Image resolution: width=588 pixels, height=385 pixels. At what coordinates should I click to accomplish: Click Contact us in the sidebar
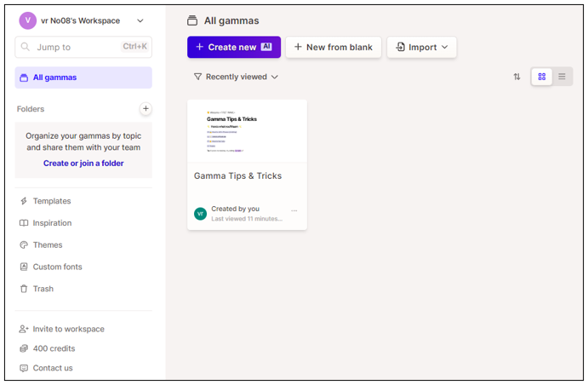[x=53, y=368]
